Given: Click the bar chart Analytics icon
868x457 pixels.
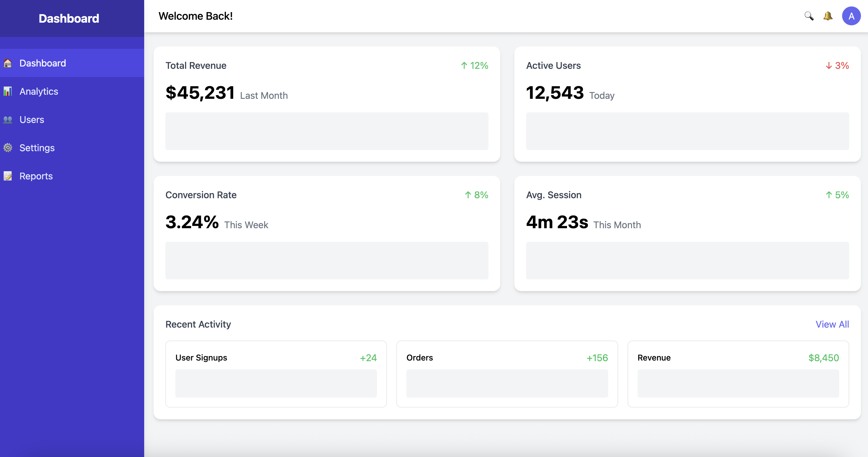Looking at the screenshot, I should (8, 91).
